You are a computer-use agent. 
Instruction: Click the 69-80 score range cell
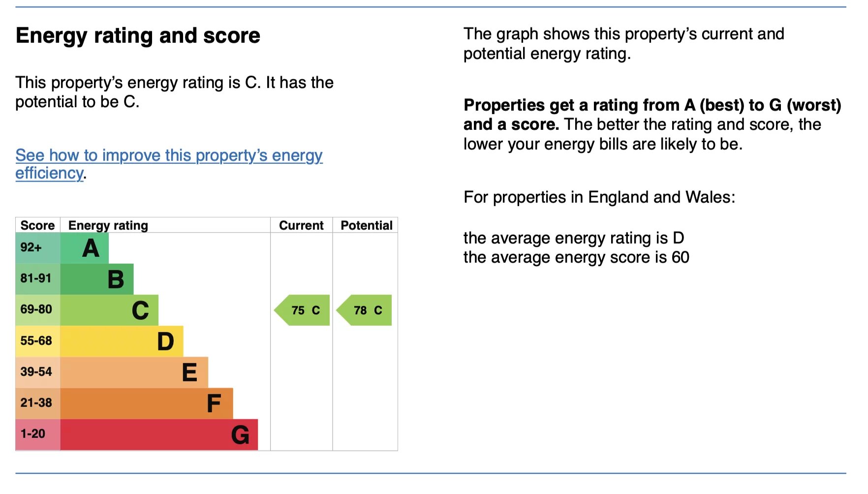tap(37, 310)
